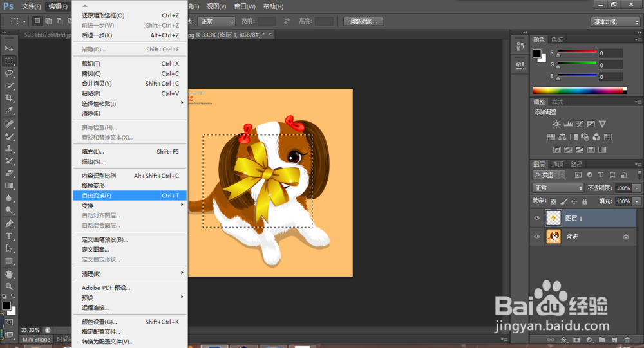Select the Eyedropper tool
This screenshot has width=644, height=348.
point(9,111)
